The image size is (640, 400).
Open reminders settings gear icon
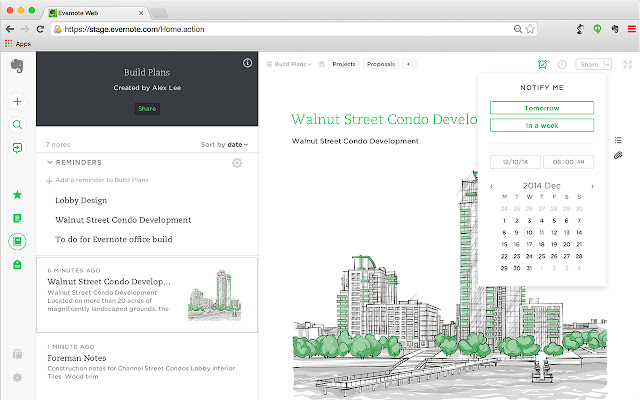coord(237,162)
